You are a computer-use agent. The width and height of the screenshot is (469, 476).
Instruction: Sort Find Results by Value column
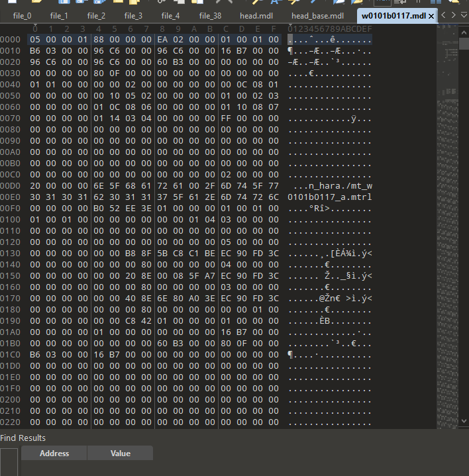[121, 453]
